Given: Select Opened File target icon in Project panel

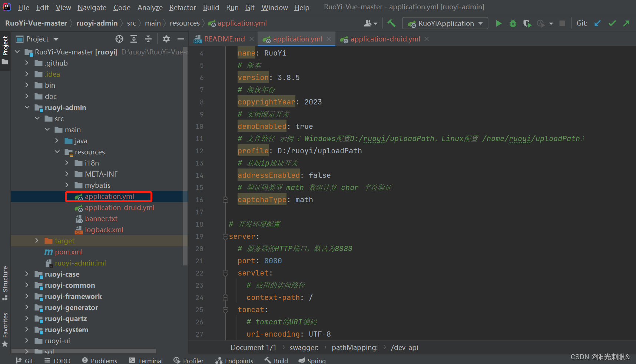Looking at the screenshot, I should (x=119, y=39).
